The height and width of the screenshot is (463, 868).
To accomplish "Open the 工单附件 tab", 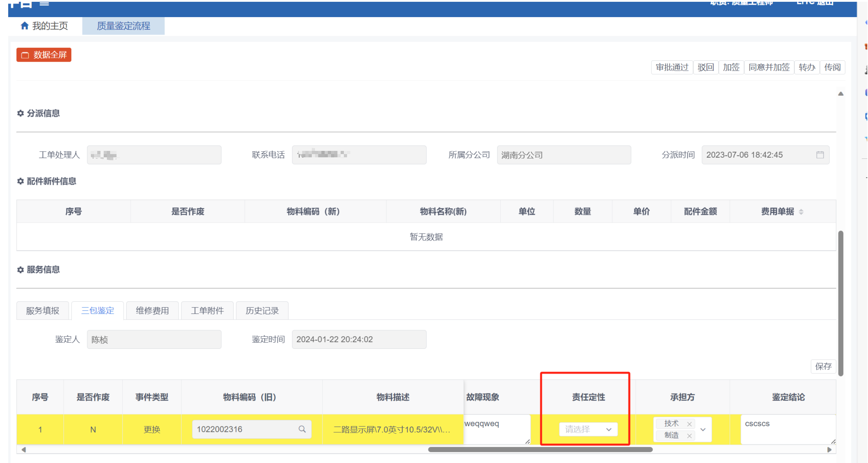I will click(207, 311).
